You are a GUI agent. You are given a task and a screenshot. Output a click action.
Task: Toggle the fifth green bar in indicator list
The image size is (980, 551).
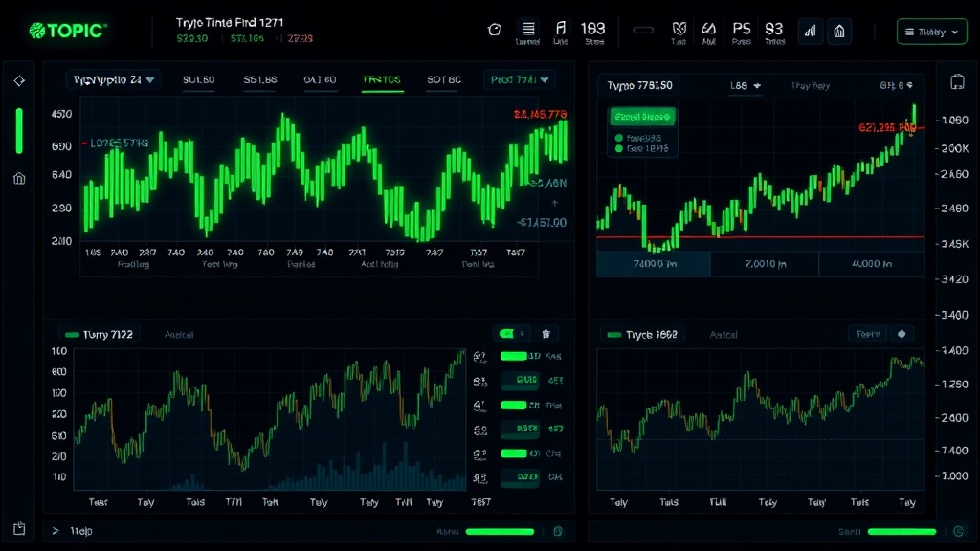514,453
